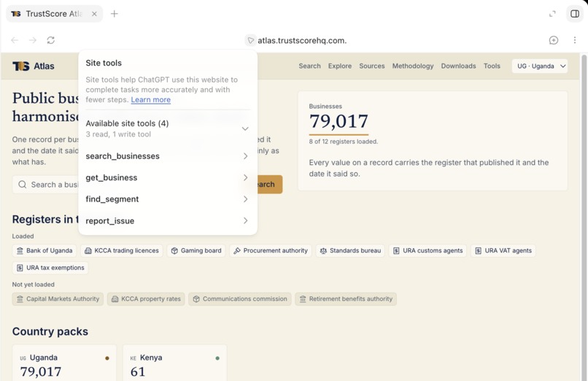Open the browser three-dot menu
Viewport: 588px width, 381px height.
pos(574,40)
